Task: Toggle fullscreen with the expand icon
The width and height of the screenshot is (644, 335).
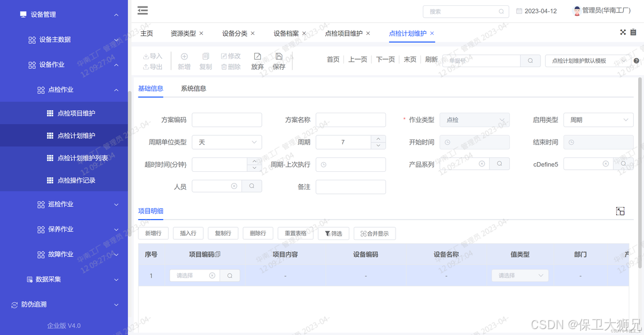Action: [623, 32]
